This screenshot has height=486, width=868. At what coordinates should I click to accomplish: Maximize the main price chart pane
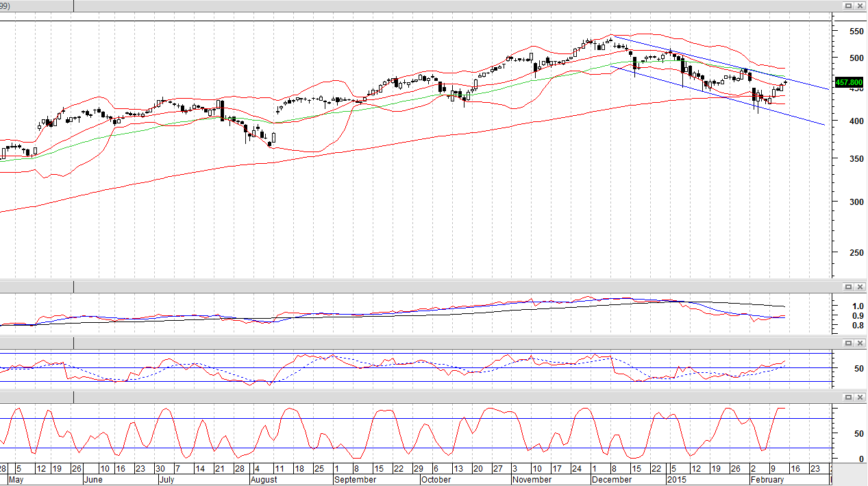click(847, 5)
